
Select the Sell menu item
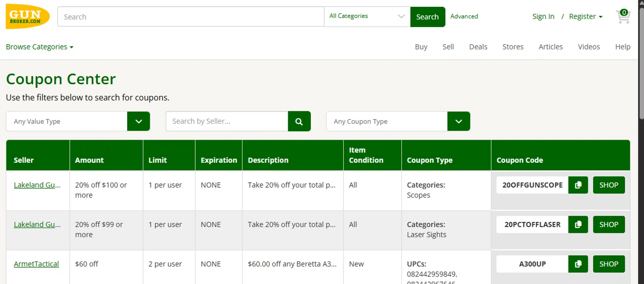448,47
